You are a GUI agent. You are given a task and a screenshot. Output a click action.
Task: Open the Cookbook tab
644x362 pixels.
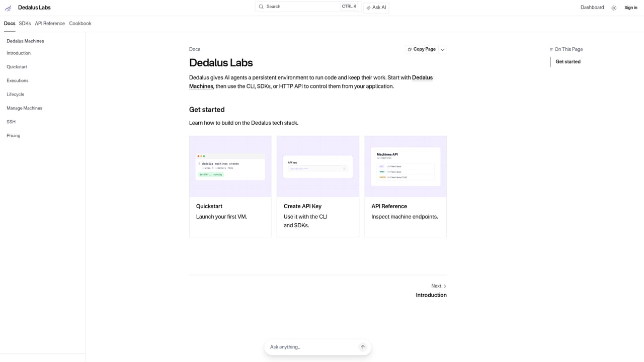point(80,24)
